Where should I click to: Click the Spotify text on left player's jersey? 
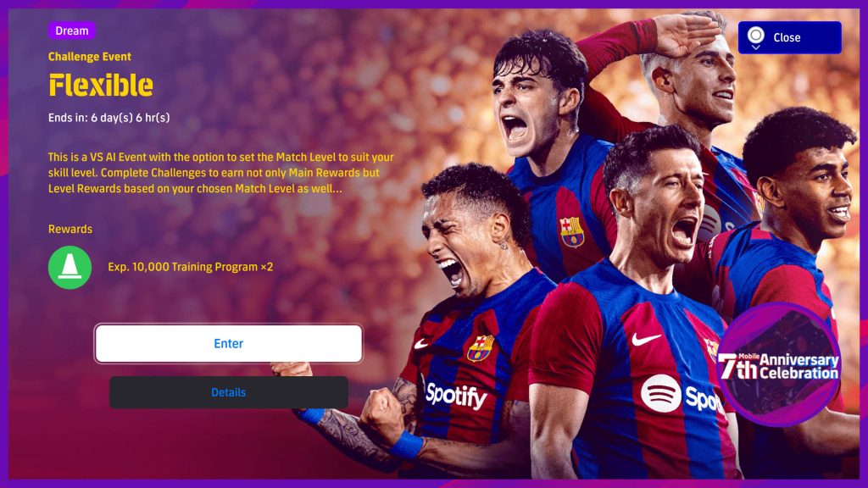click(x=456, y=396)
